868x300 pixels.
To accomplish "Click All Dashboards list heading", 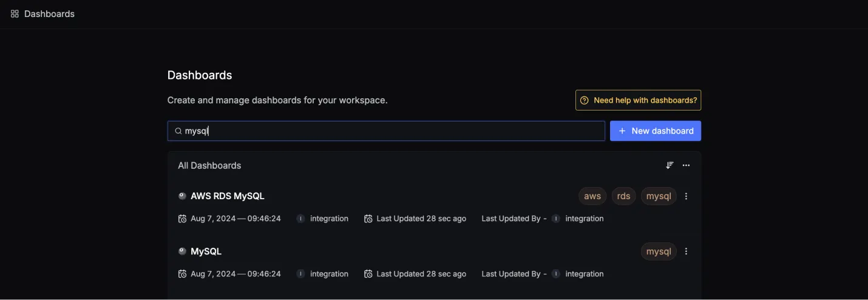I will [x=209, y=165].
